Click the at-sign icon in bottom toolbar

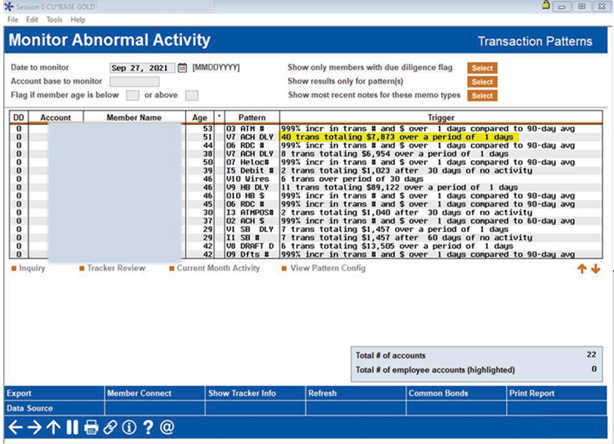[x=167, y=427]
